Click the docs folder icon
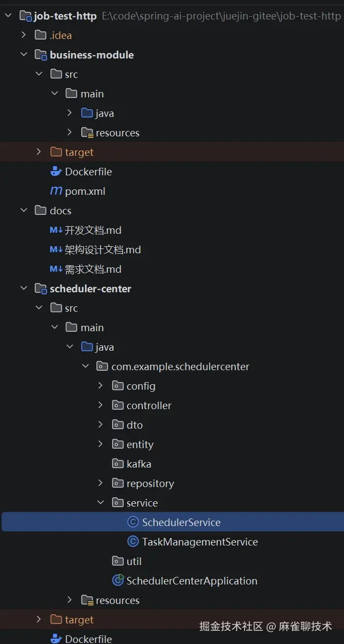 click(40, 211)
